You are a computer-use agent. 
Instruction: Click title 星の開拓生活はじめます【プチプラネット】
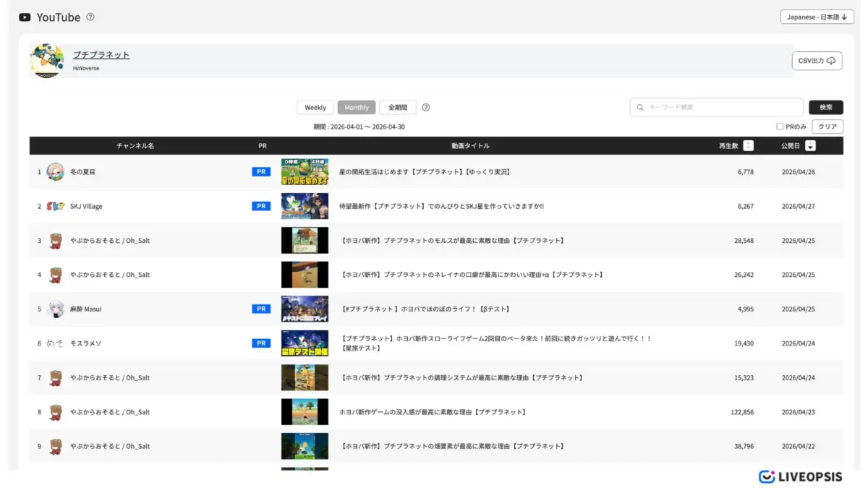(424, 172)
